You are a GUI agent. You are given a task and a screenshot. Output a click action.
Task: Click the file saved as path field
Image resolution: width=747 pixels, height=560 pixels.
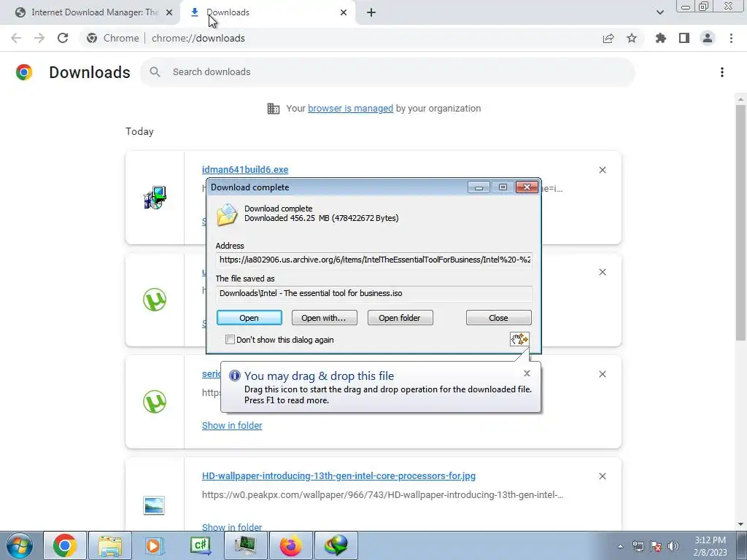pyautogui.click(x=374, y=293)
